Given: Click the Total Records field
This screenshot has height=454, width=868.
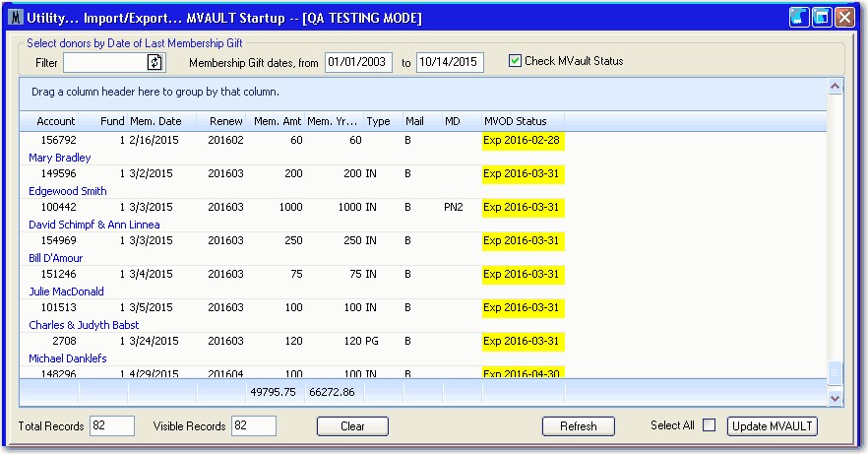Looking at the screenshot, I should (x=112, y=425).
